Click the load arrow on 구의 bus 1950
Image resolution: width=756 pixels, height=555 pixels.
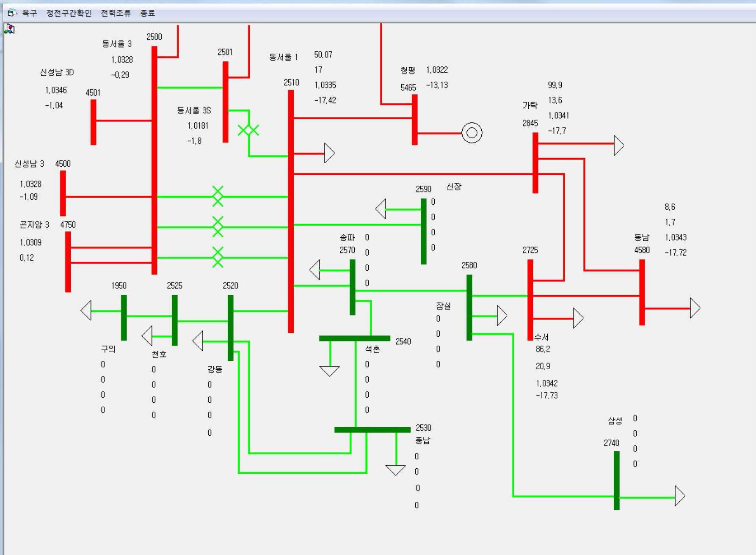coord(86,310)
